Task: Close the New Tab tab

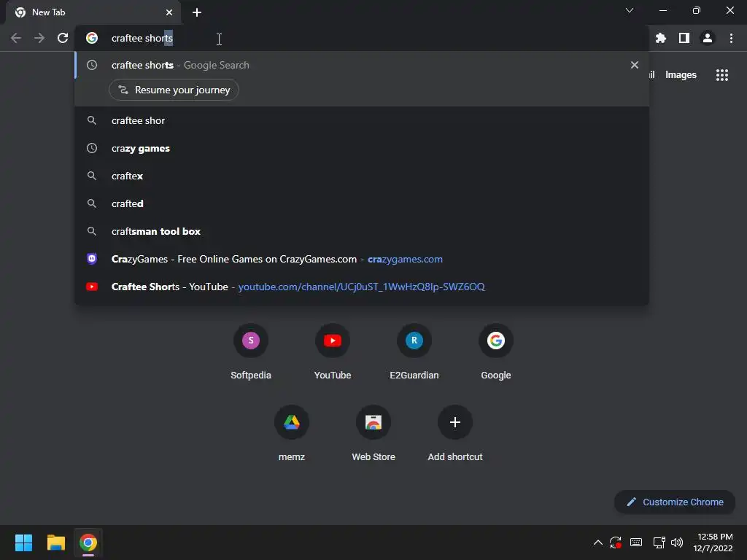Action: coord(169,12)
